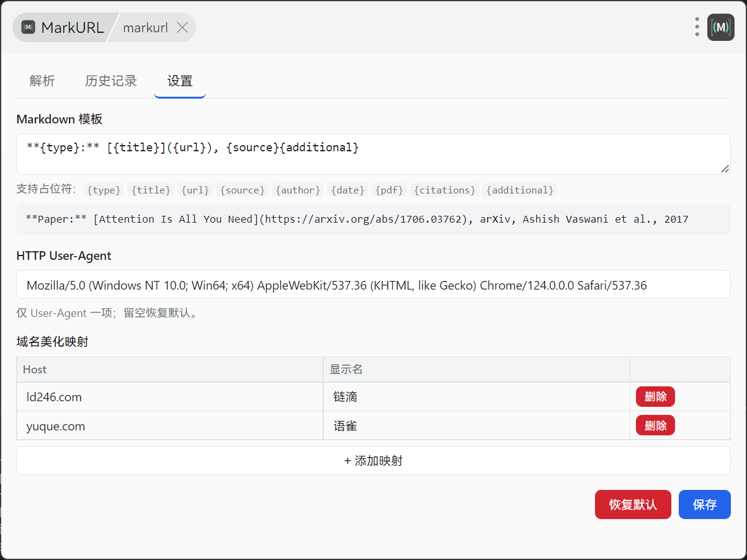Click the {source} placeholder chip

pyautogui.click(x=242, y=190)
